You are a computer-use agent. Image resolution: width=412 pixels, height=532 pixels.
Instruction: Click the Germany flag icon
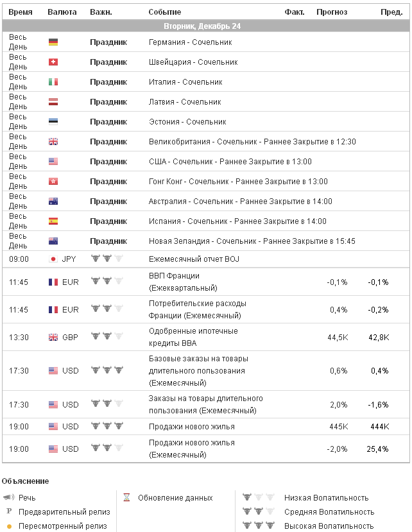tap(53, 42)
